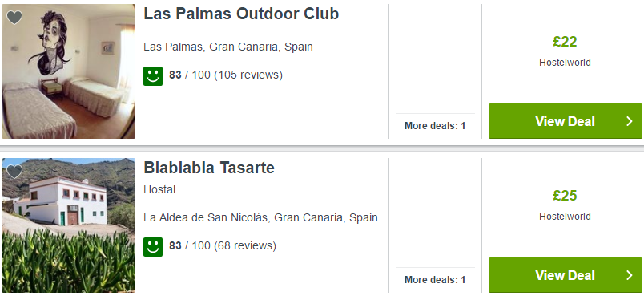644x296 pixels.
Task: Favorite Las Palmas Outdoor Club with heart icon
Action: click(14, 18)
